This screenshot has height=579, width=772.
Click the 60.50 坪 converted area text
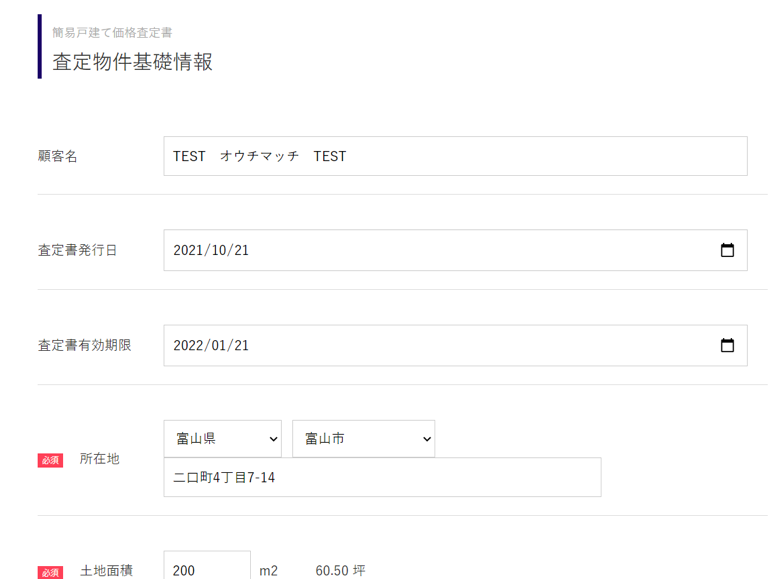tap(340, 570)
